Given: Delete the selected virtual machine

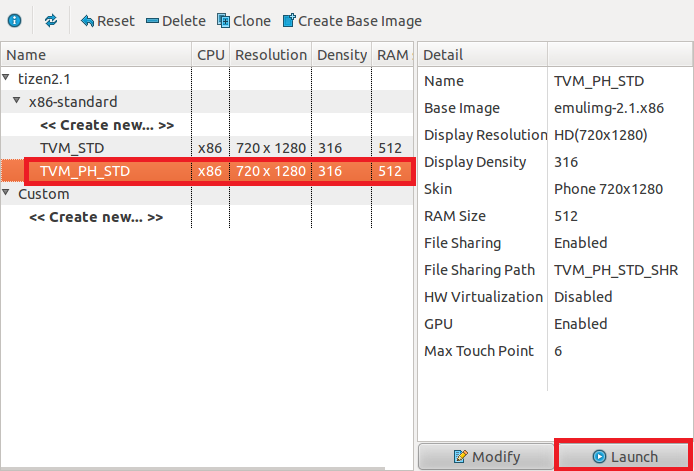Looking at the screenshot, I should (176, 21).
